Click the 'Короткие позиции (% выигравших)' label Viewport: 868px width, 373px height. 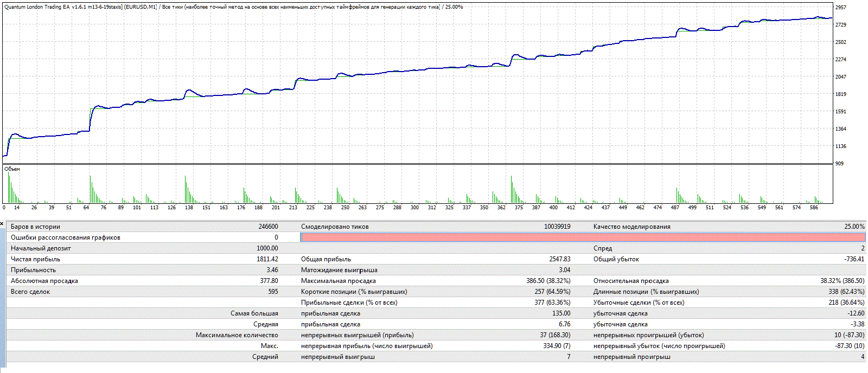(x=354, y=292)
